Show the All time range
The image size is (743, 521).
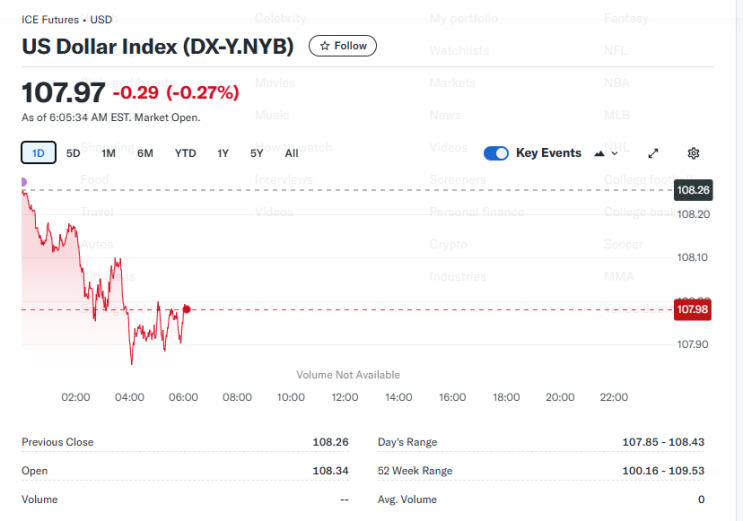point(291,153)
